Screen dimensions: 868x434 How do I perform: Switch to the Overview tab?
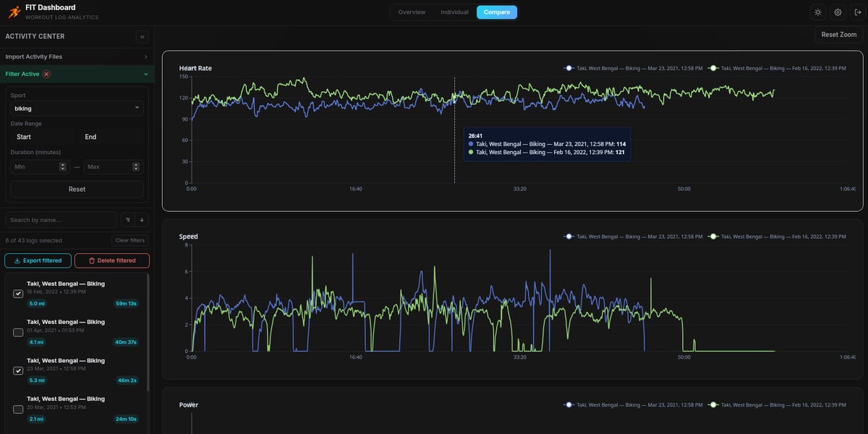click(412, 12)
